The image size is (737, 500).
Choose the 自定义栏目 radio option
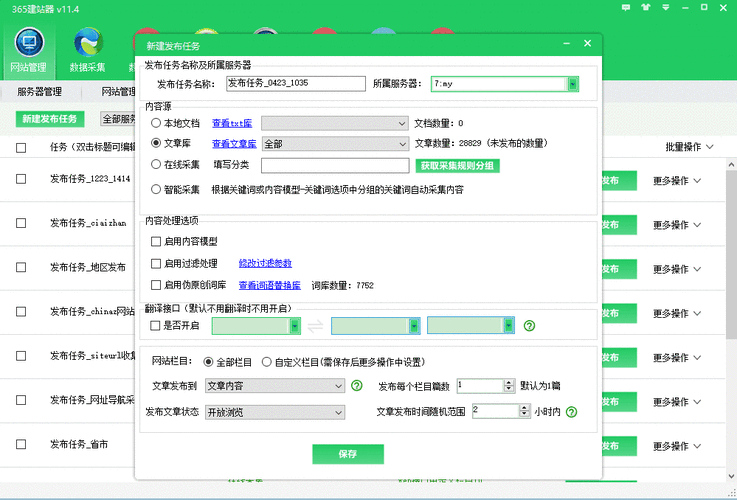click(x=266, y=362)
